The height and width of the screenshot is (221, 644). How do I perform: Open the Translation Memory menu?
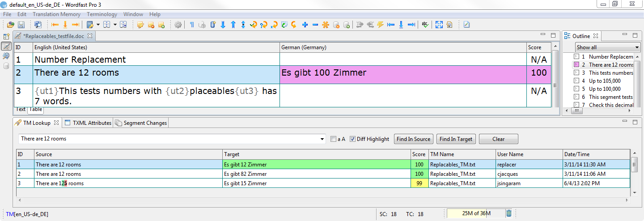point(56,14)
